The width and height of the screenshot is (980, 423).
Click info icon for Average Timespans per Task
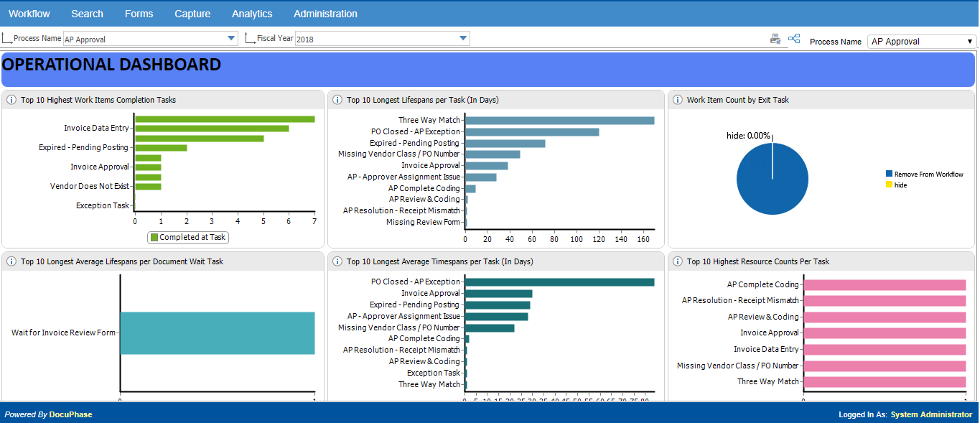point(337,261)
